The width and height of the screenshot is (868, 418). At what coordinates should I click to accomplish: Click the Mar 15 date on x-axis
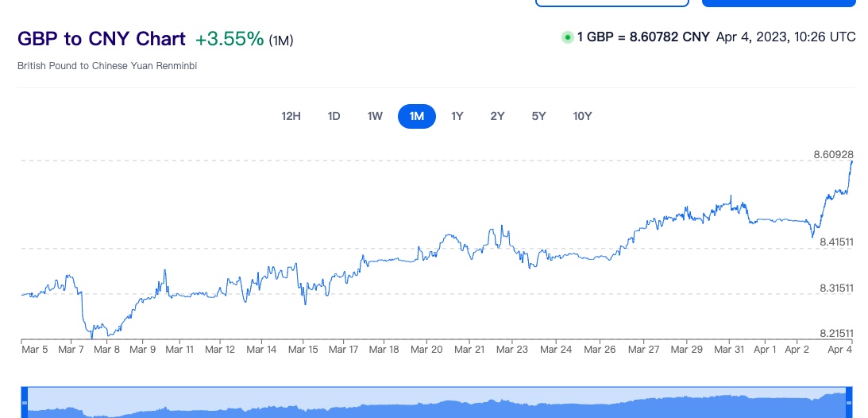point(303,349)
